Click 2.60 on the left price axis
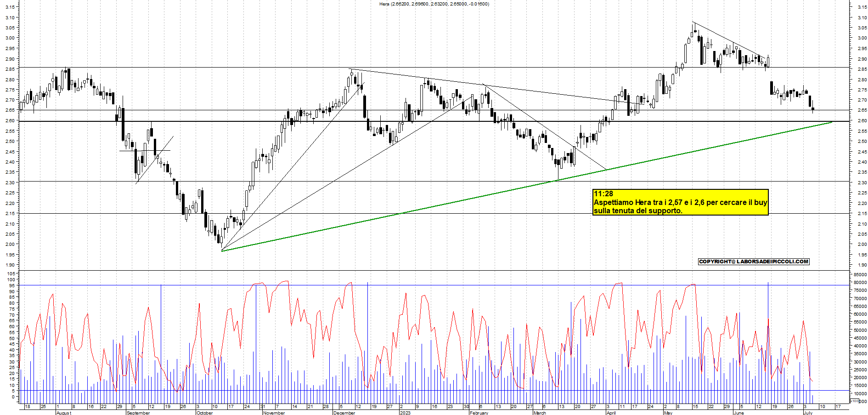Image resolution: width=868 pixels, height=415 pixels. coord(11,121)
